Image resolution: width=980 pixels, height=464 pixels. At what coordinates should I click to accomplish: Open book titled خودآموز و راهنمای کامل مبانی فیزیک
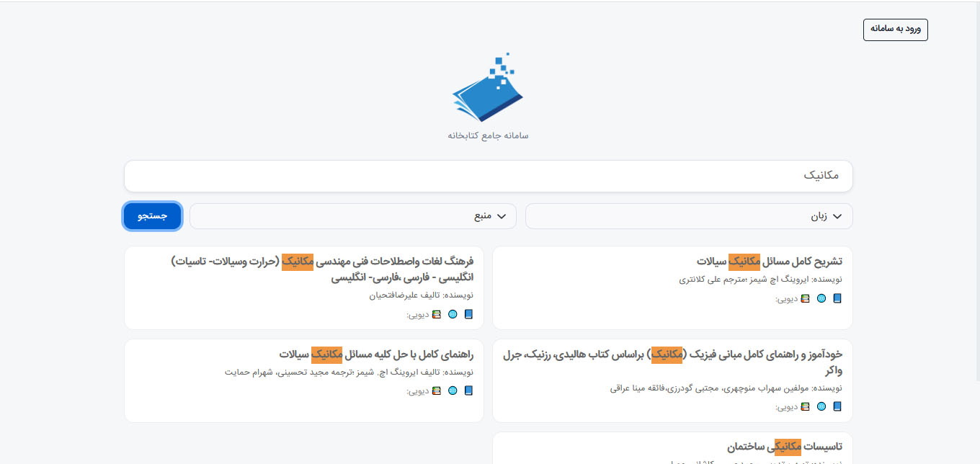672,362
